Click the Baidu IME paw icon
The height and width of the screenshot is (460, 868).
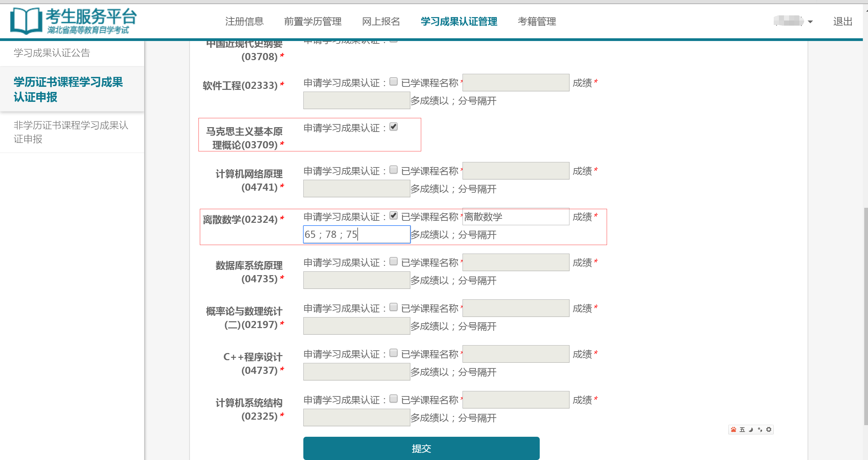[x=734, y=430]
